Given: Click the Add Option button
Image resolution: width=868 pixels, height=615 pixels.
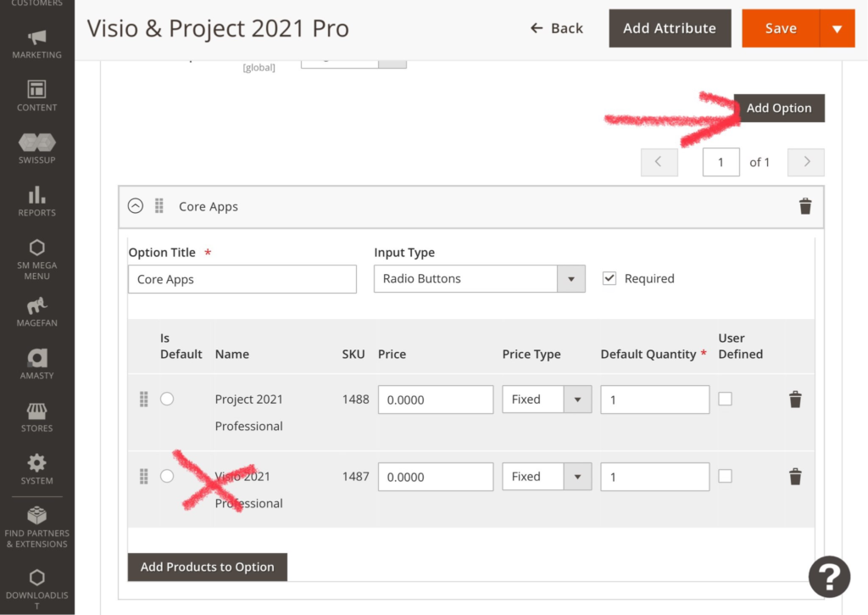Looking at the screenshot, I should 778,109.
